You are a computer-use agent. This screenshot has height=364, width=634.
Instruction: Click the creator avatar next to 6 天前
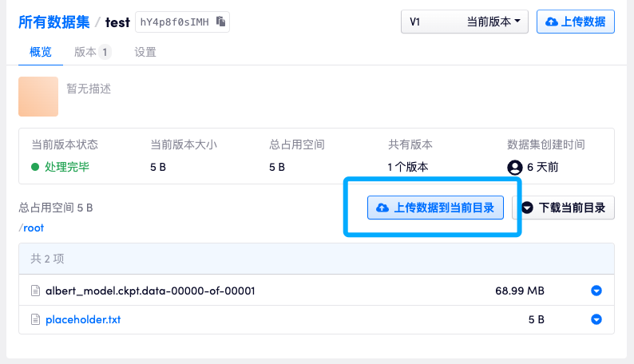point(515,167)
